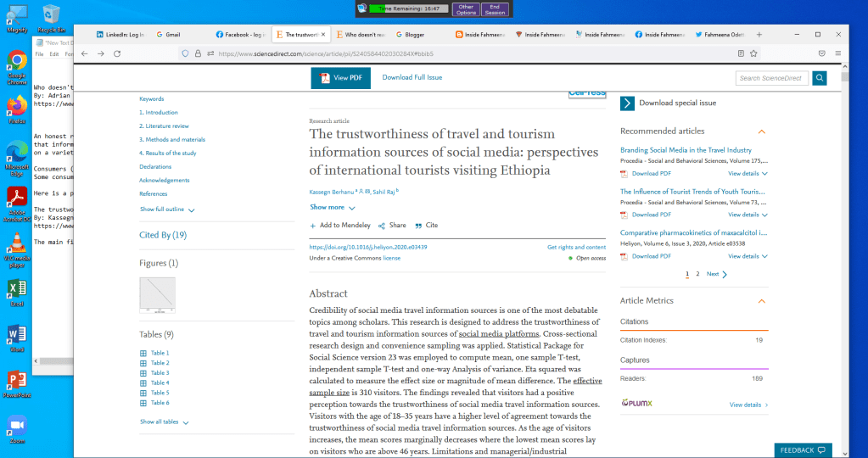Click the ScienceDirect search magnifier button
The width and height of the screenshot is (868, 458).
point(819,78)
